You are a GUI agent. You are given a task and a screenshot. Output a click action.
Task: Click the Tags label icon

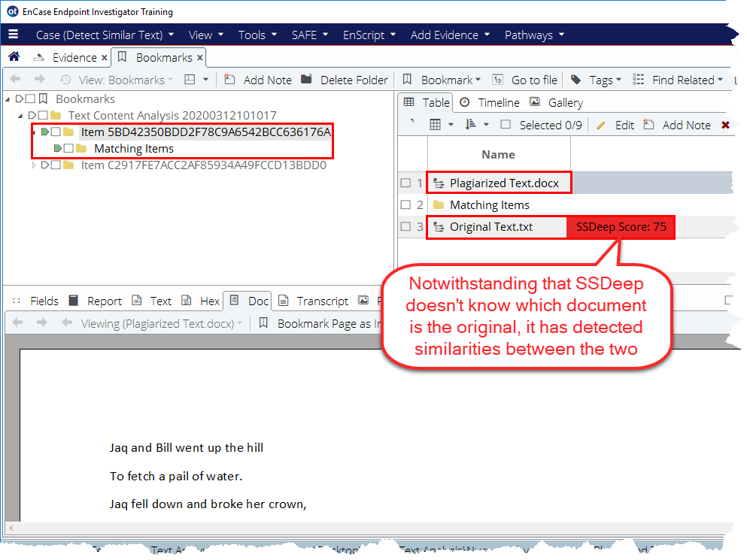point(576,80)
